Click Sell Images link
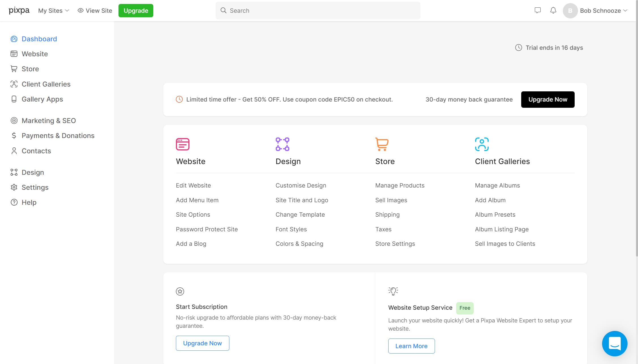Screen dimensions: 638x364 coord(391,200)
